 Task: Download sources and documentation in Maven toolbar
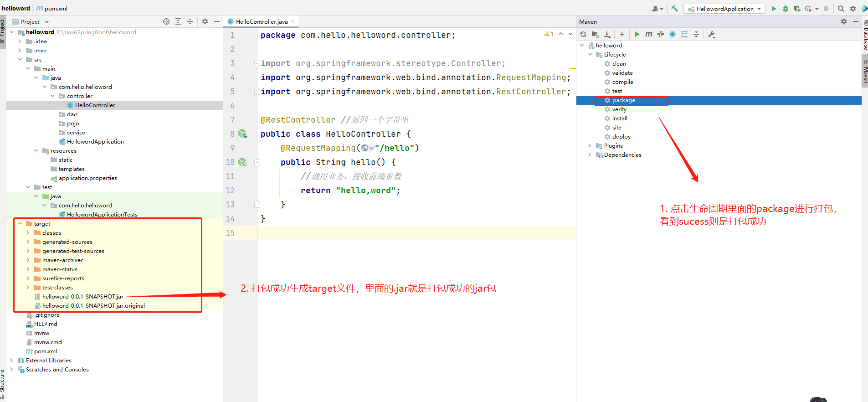coord(607,34)
